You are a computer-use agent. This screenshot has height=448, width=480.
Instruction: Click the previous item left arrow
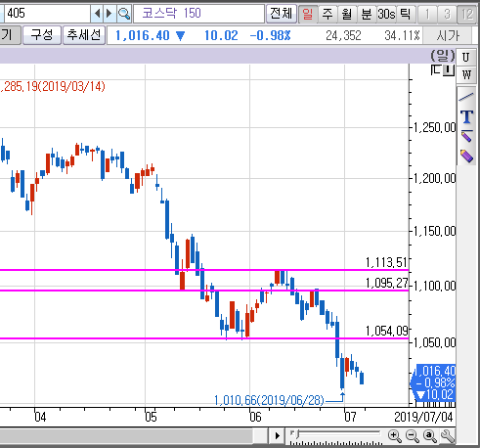pos(97,14)
